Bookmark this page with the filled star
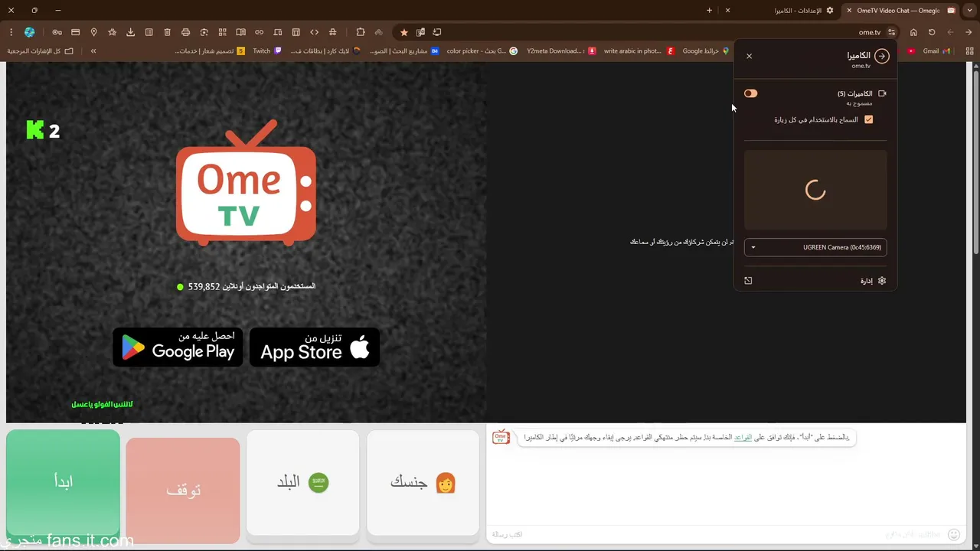The image size is (980, 551). 403,32
